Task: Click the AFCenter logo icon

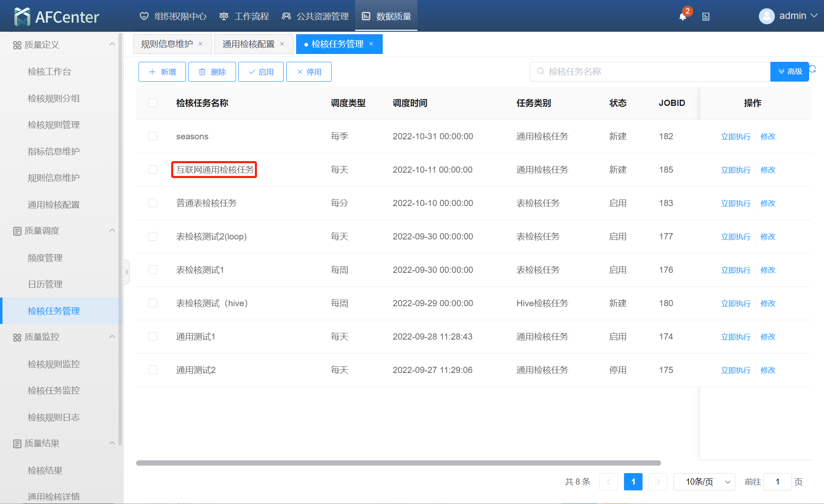Action: (22, 17)
